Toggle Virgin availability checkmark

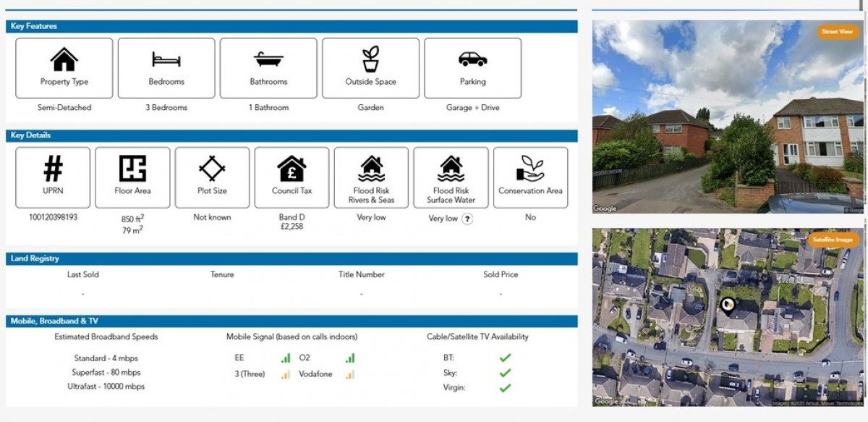(505, 387)
